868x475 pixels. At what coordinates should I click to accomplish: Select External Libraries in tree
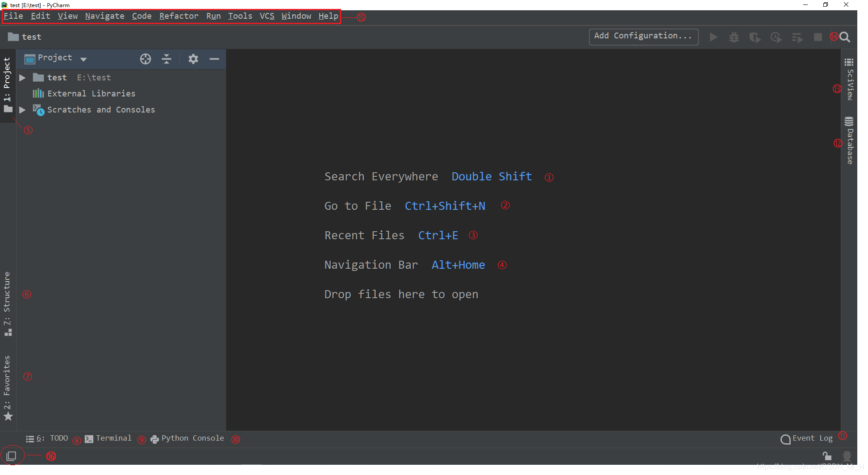[x=121, y=94]
